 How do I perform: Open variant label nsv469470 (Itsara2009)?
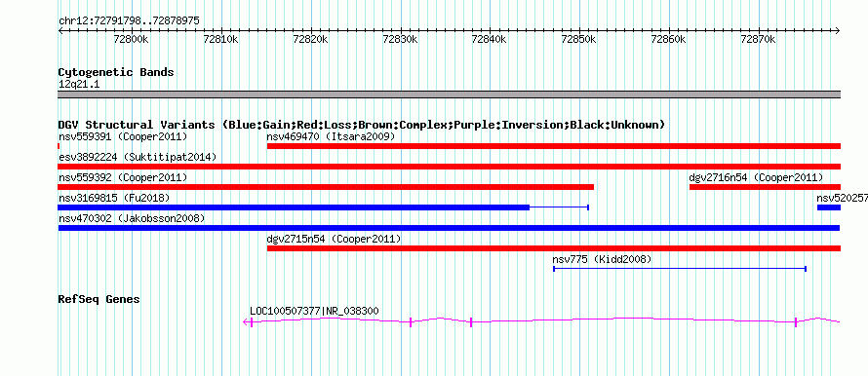pos(331,136)
